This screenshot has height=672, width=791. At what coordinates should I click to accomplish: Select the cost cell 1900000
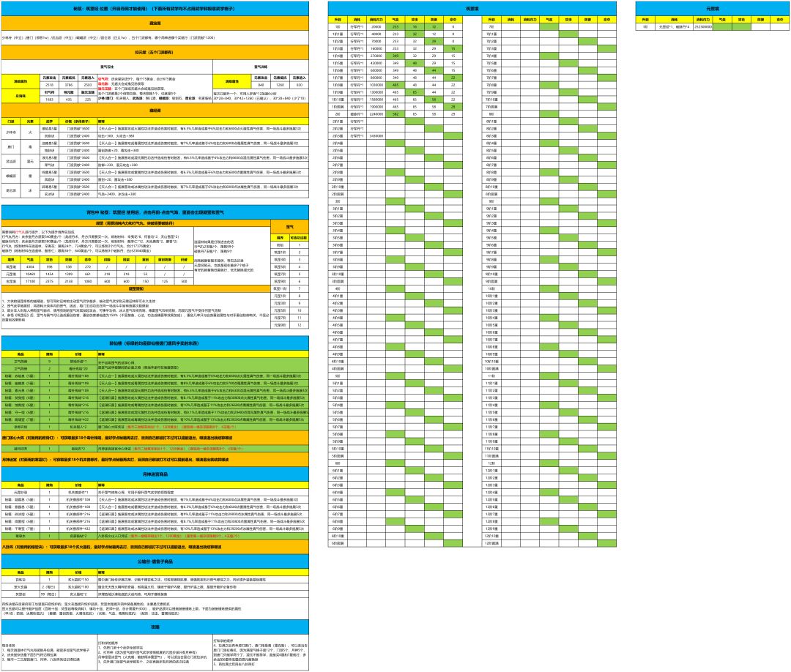pyautogui.click(x=376, y=107)
